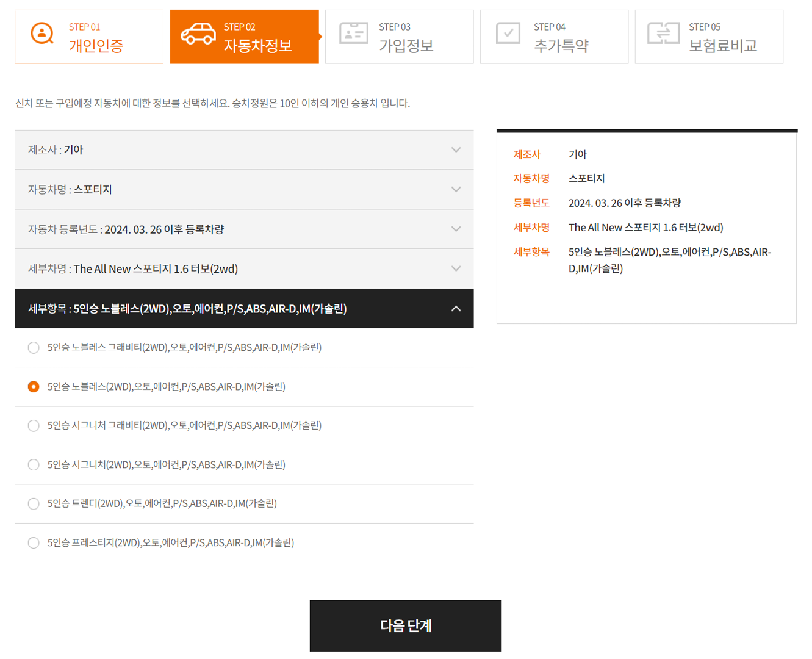Click the checkmark icon in STEP 04
This screenshot has height=659, width=812.
tap(508, 33)
